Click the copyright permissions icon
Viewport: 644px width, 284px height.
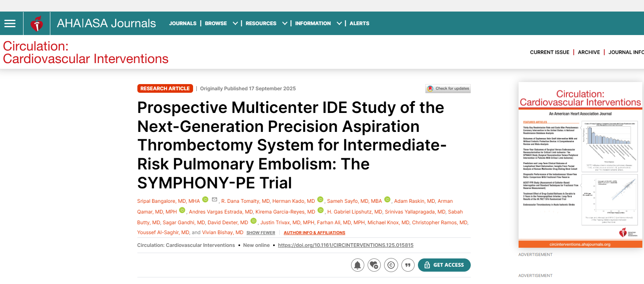(x=391, y=265)
